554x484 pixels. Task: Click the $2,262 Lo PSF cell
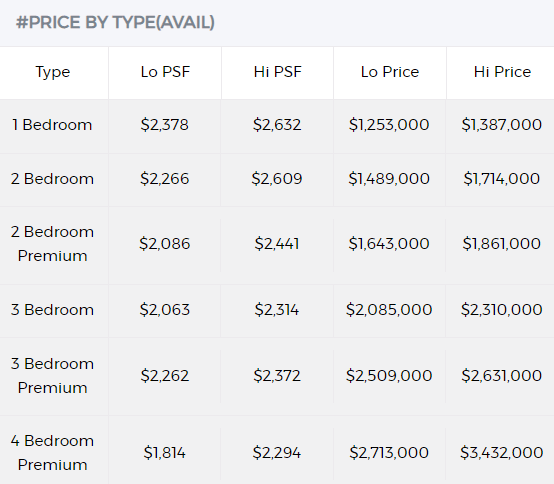(165, 376)
